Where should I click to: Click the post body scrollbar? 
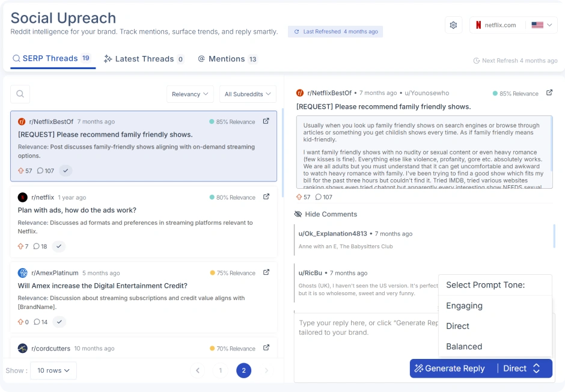tap(551, 144)
